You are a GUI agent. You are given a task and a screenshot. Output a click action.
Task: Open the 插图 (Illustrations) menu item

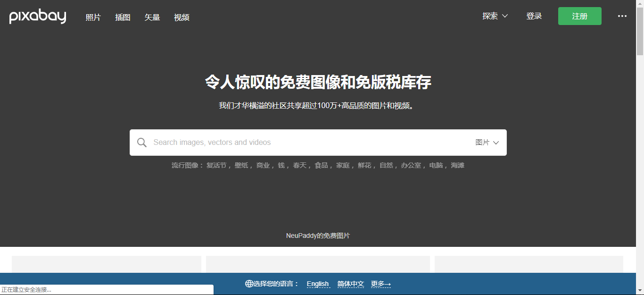[x=123, y=17]
